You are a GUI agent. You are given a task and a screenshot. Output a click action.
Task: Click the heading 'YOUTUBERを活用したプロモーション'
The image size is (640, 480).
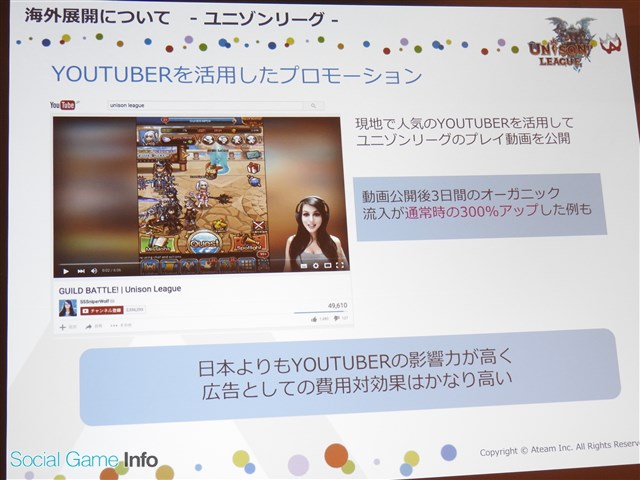pyautogui.click(x=237, y=75)
